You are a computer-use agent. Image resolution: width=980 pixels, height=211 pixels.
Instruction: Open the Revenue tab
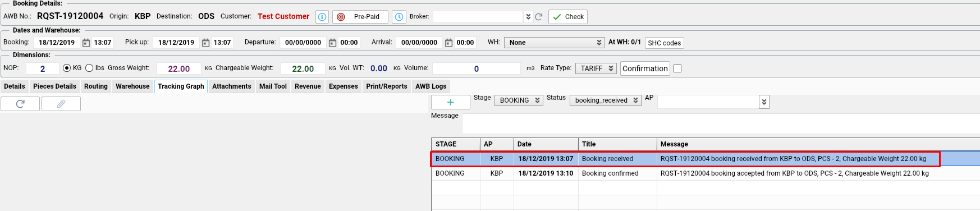308,86
